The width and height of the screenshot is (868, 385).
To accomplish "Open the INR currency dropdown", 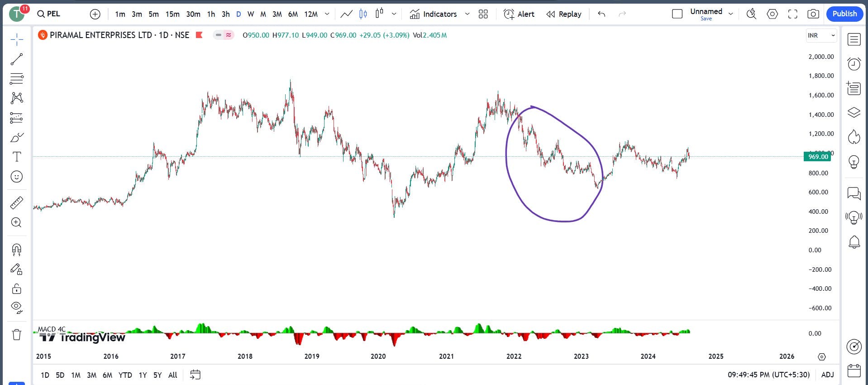I will pos(821,35).
